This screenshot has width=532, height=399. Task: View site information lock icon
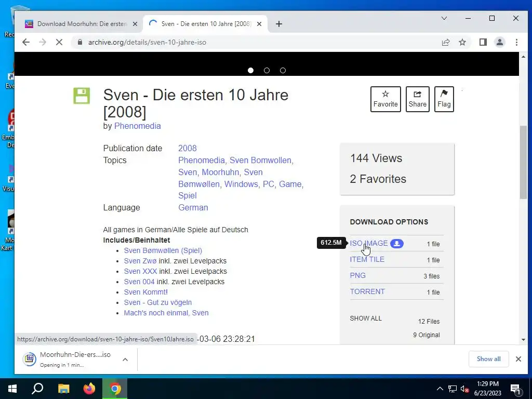coord(80,42)
